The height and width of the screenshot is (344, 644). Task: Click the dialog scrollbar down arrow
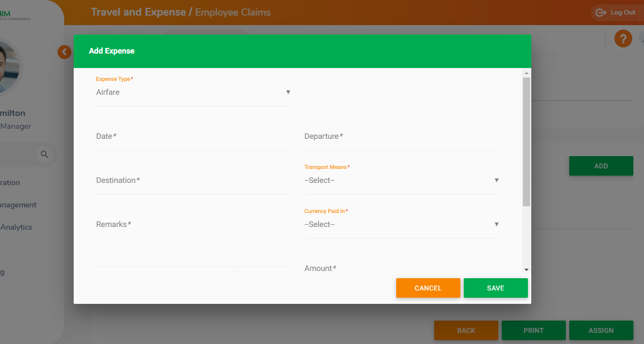click(526, 270)
